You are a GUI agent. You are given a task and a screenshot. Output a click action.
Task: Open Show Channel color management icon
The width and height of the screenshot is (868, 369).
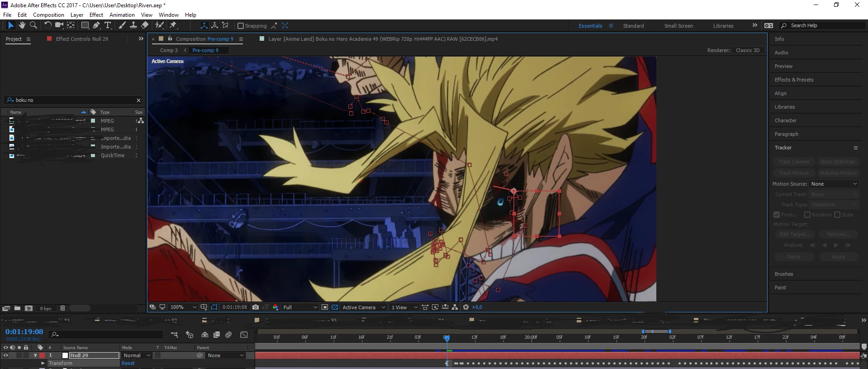(x=275, y=307)
